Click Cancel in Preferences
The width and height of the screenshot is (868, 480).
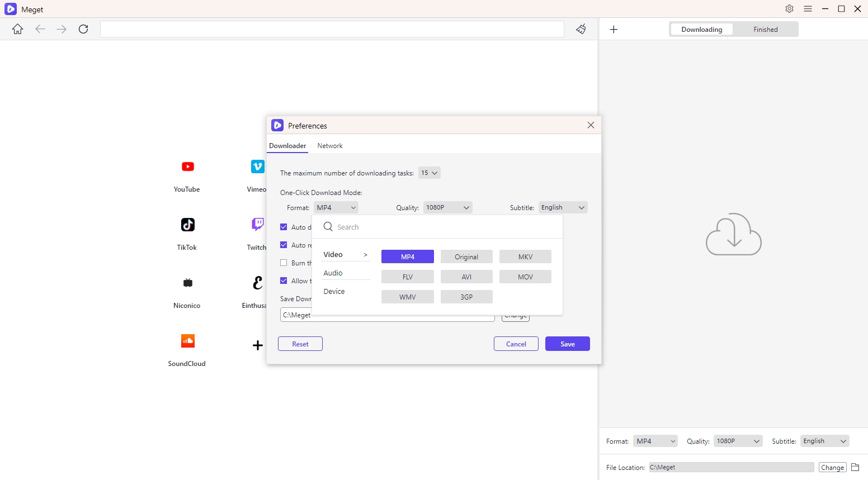[x=516, y=344]
